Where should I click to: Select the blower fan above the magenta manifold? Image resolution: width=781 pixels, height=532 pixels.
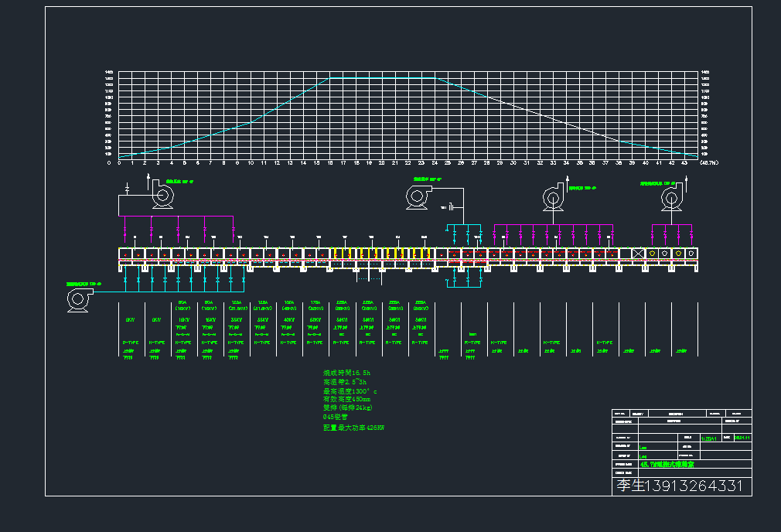pos(554,198)
